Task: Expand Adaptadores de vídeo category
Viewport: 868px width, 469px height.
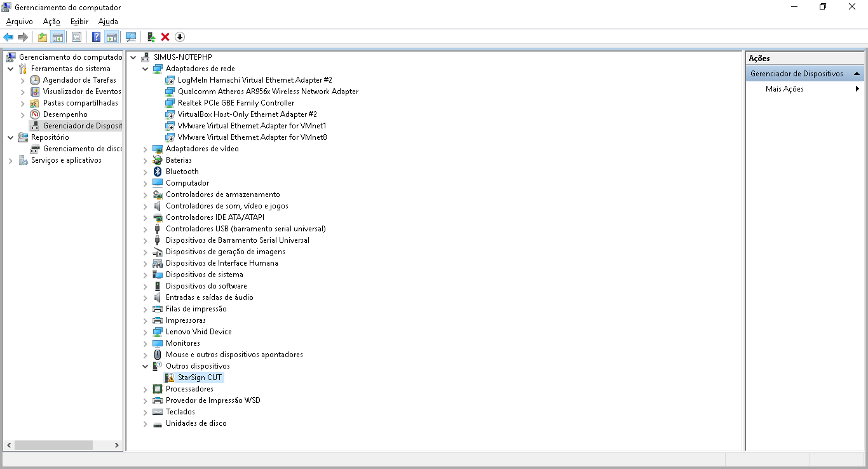Action: pos(146,149)
